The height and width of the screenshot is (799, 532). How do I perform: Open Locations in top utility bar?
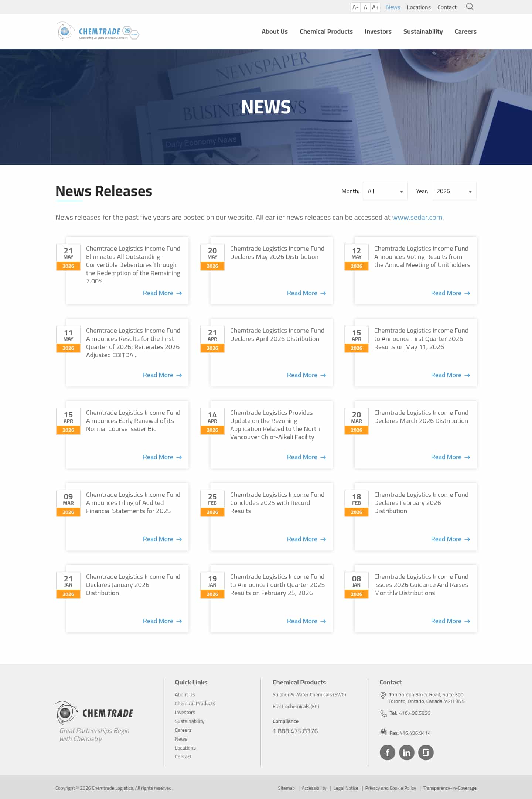(x=419, y=7)
